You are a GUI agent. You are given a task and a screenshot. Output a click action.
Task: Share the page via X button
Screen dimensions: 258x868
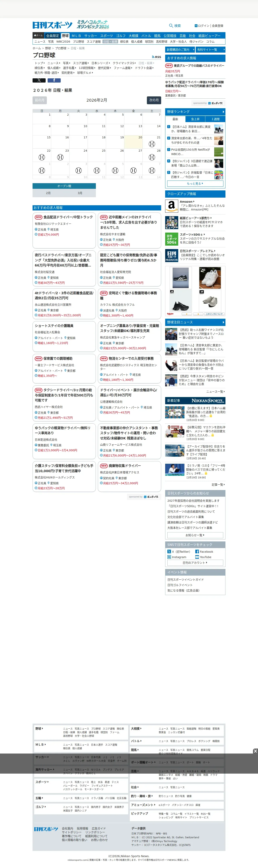click(x=39, y=80)
